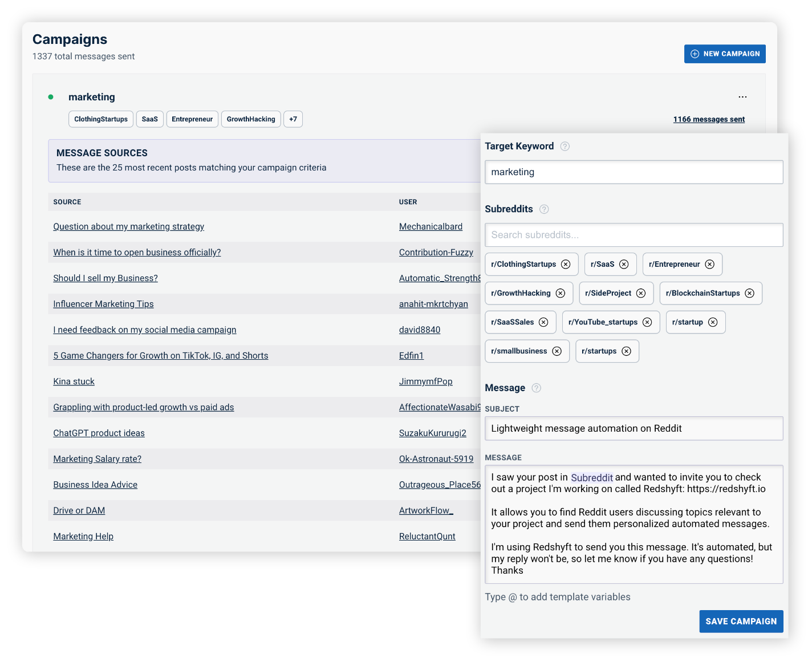View user Edfin1 profile
Screen dimensions: 812x662
[411, 355]
